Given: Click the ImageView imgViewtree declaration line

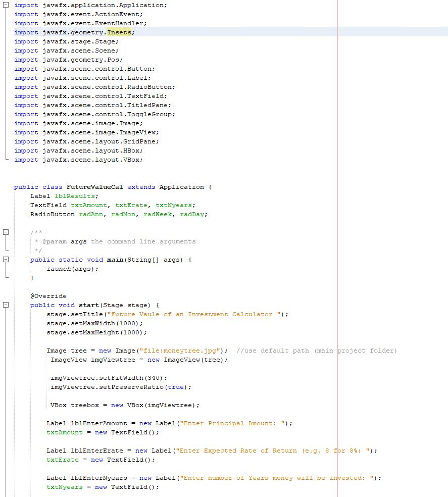Looking at the screenshot, I should click(139, 360).
